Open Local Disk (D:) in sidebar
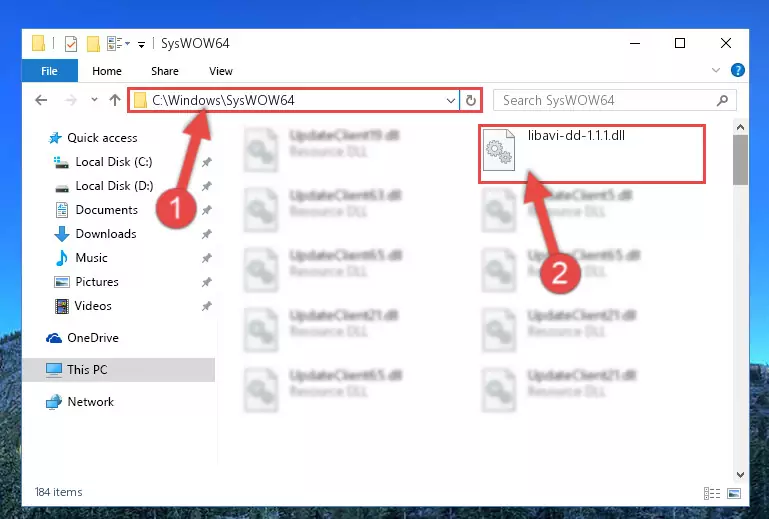Viewport: 769px width, 519px height. point(114,186)
